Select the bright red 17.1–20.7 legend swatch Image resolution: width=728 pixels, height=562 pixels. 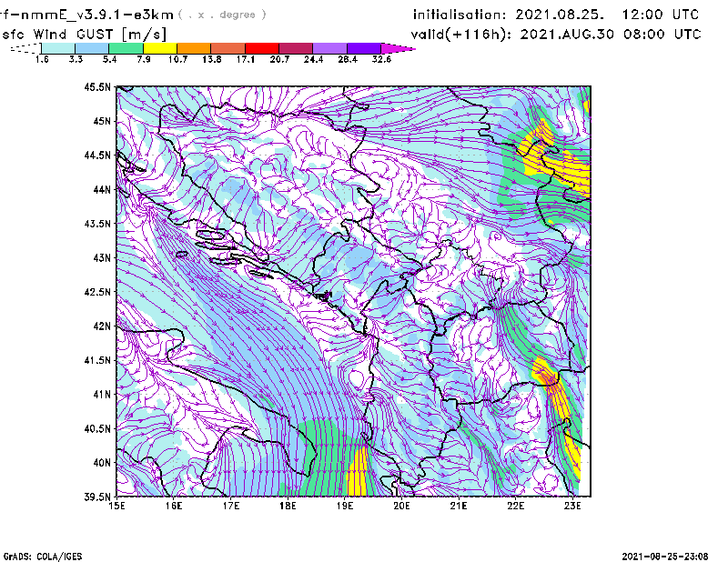point(262,48)
